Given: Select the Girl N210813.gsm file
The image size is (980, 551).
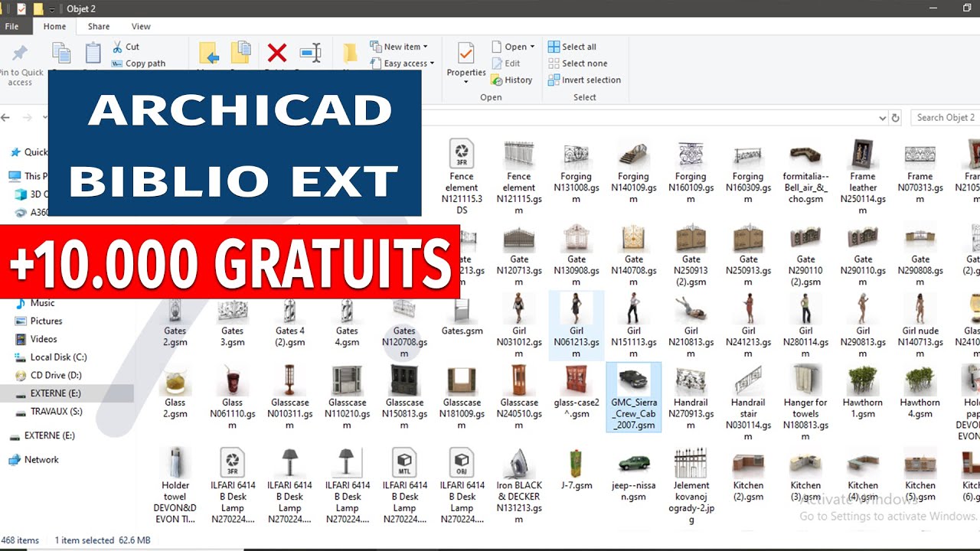Looking at the screenshot, I should [691, 325].
